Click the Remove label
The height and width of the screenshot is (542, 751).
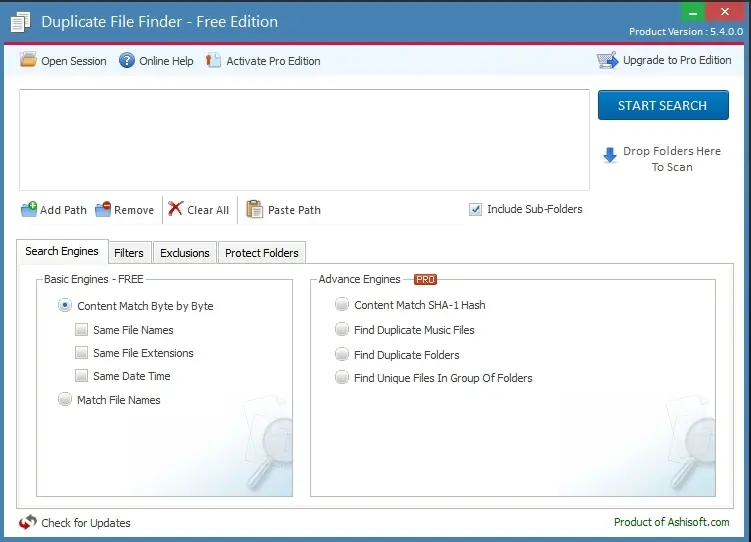click(x=134, y=210)
